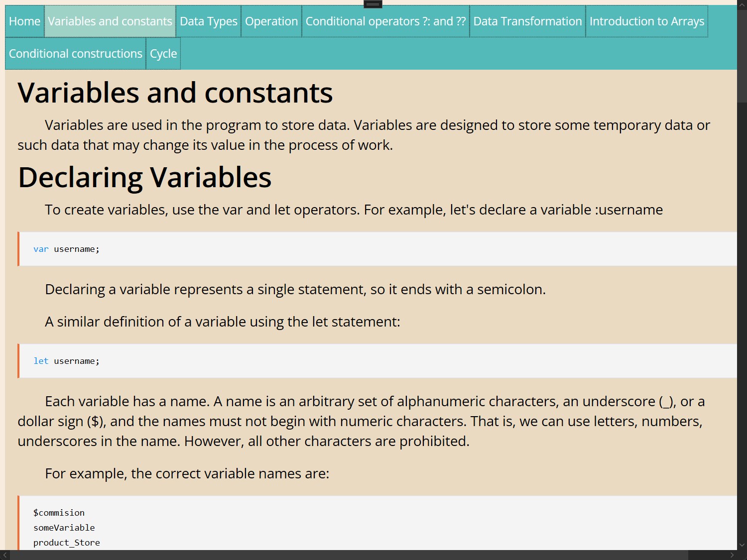Go to Conditional constructions
The height and width of the screenshot is (560, 747).
point(76,54)
